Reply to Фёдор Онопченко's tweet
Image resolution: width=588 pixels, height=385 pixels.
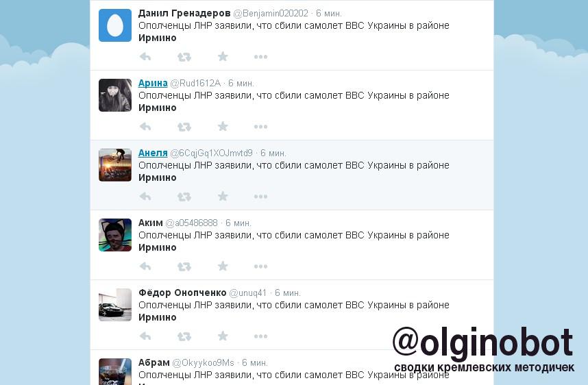[145, 336]
